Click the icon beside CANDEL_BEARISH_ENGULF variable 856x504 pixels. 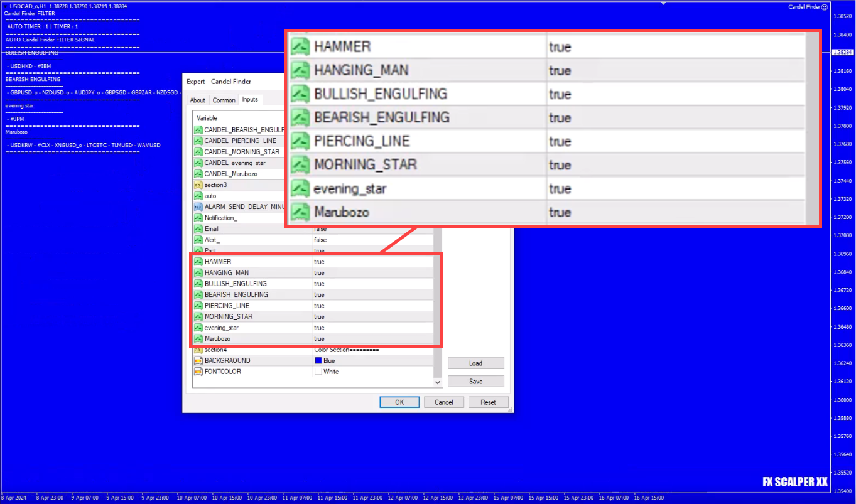pos(198,130)
